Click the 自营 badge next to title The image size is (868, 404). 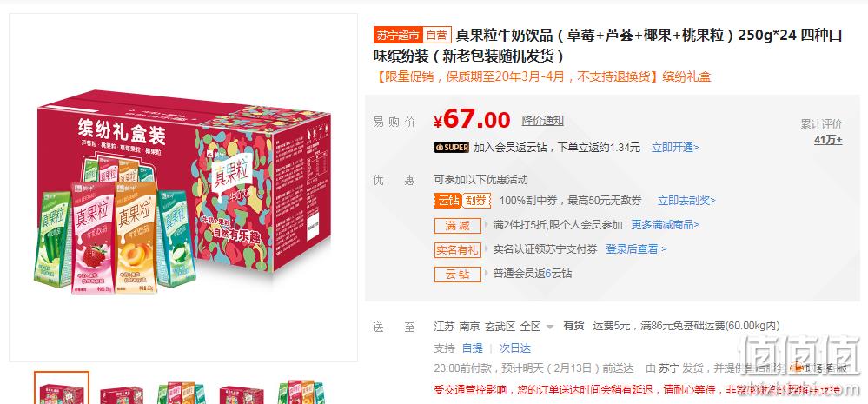[437, 36]
